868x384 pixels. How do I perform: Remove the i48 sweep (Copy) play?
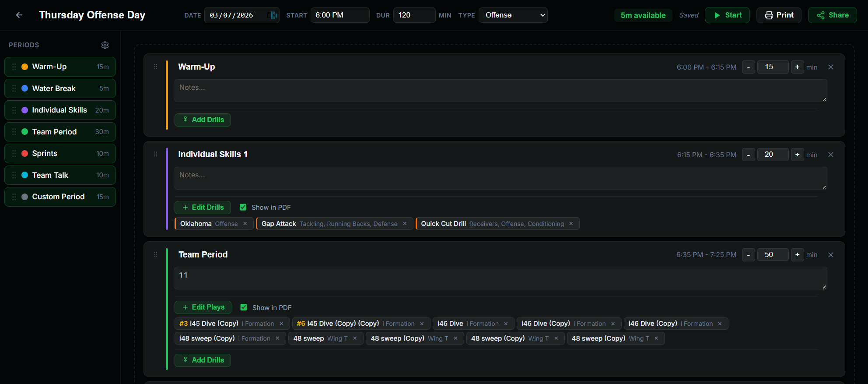pyautogui.click(x=277, y=338)
